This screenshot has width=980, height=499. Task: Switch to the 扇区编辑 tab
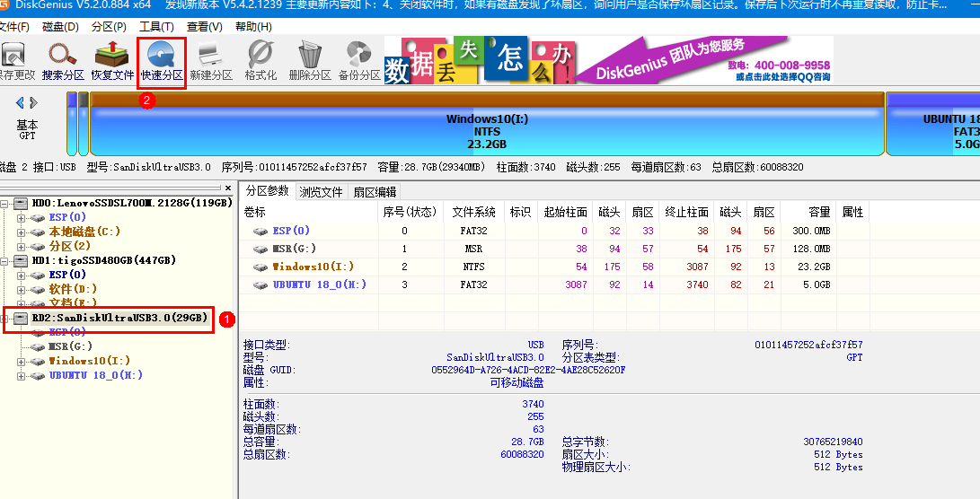point(375,192)
